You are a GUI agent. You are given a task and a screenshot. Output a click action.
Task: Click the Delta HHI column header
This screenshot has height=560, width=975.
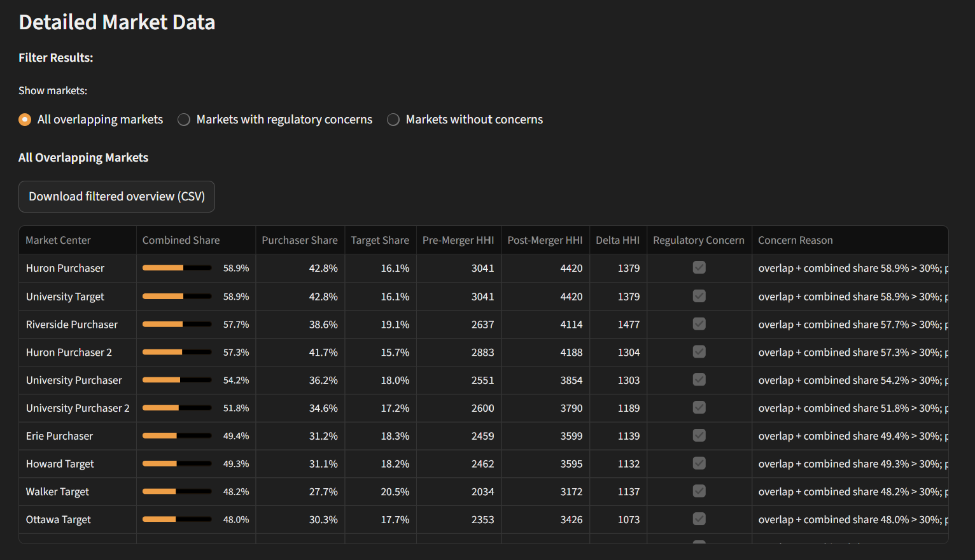(617, 240)
